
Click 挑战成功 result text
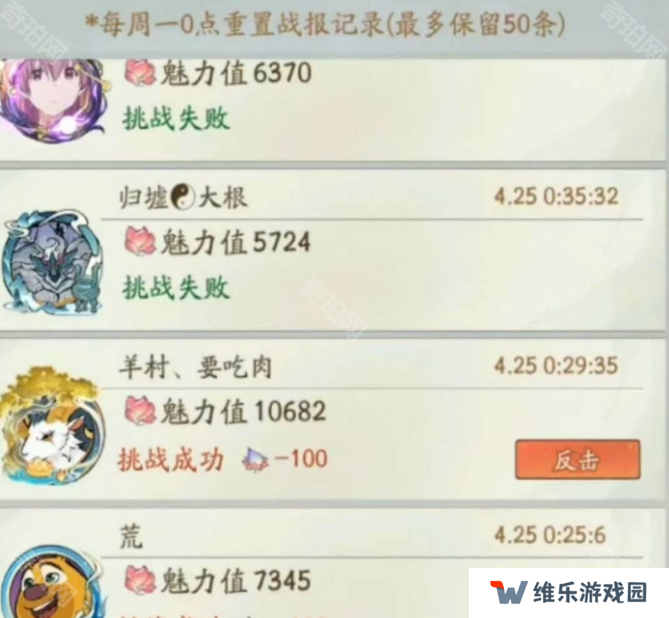tap(171, 460)
